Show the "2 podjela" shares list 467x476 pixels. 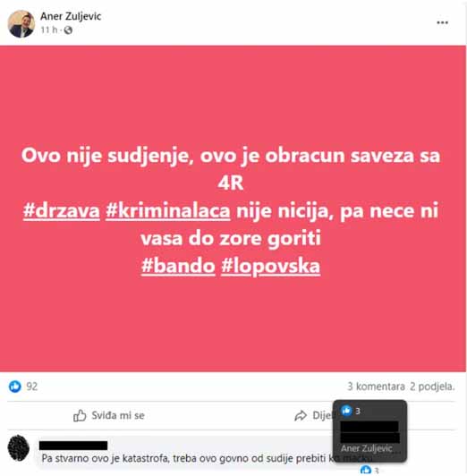click(x=432, y=387)
